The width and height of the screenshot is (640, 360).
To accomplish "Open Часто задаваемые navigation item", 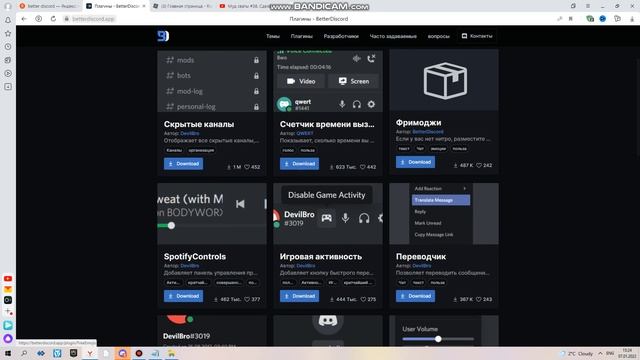I will tap(393, 36).
